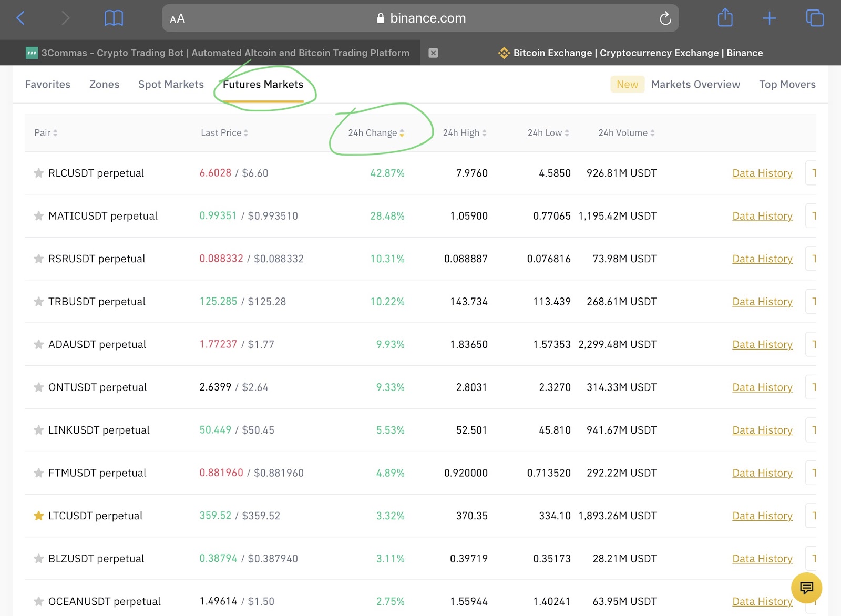Screen dimensions: 841x616
Task: Switch to the Zones tab
Action: click(x=104, y=84)
